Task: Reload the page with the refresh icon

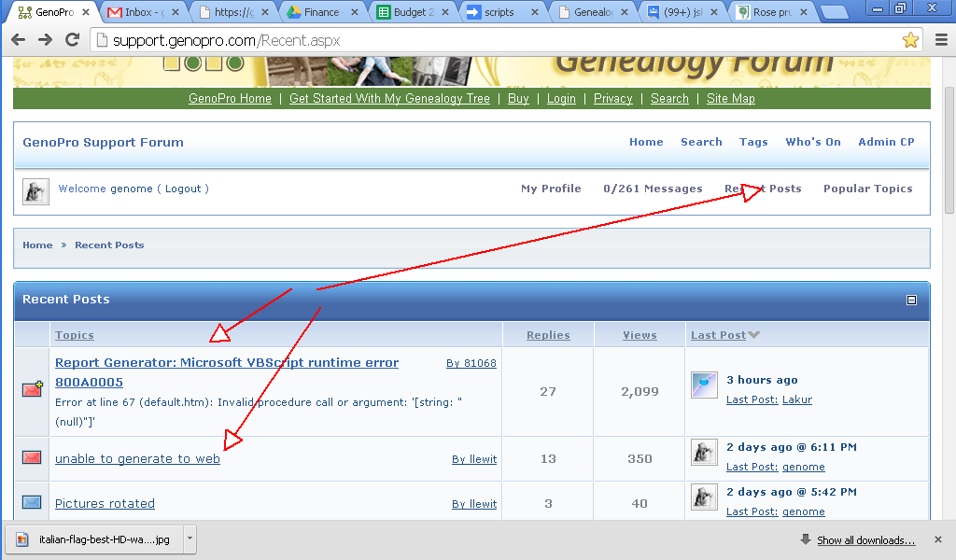Action: pyautogui.click(x=72, y=40)
